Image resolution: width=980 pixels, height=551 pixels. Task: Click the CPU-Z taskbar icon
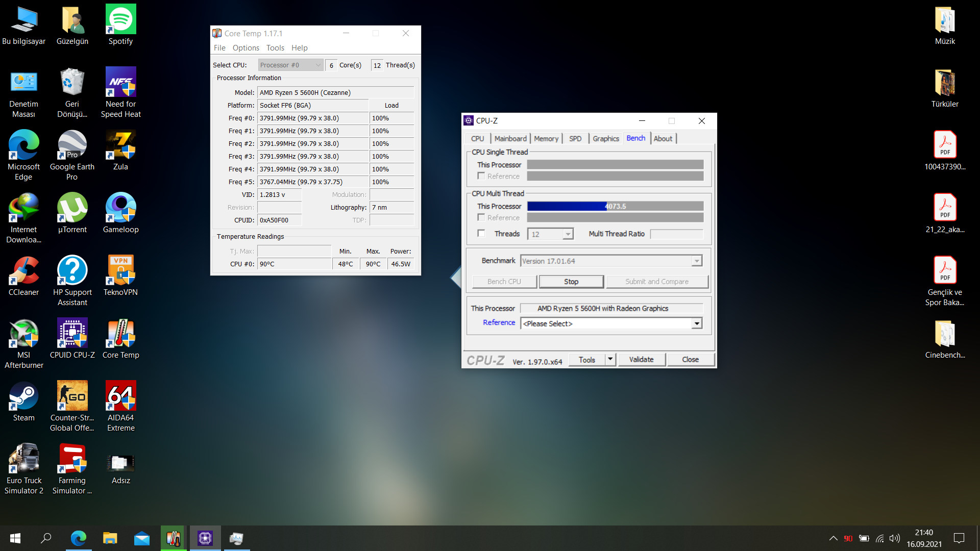205,538
